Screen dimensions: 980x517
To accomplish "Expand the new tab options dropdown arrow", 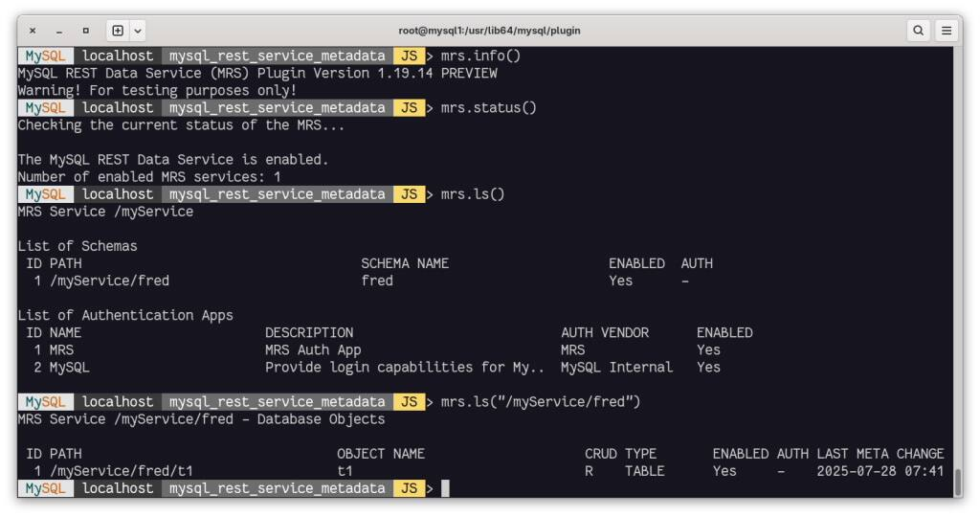I will click(138, 30).
